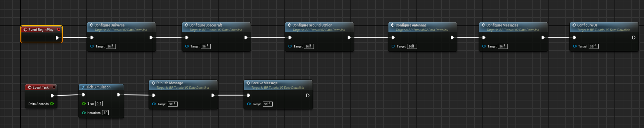Click the Configure Spacecraft output execution pin

point(246,38)
